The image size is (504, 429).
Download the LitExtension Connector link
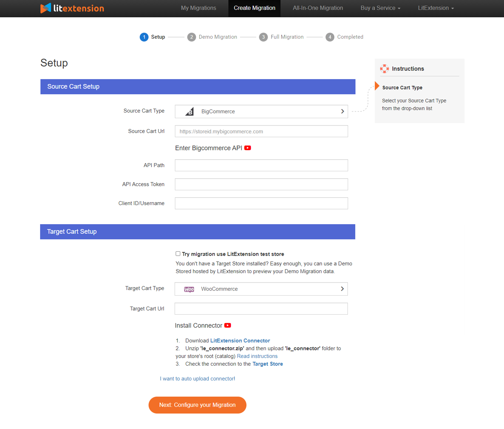(x=240, y=340)
